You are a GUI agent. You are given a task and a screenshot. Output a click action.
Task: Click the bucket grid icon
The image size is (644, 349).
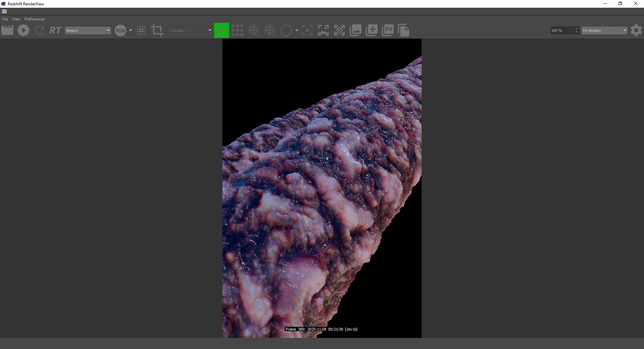[237, 30]
